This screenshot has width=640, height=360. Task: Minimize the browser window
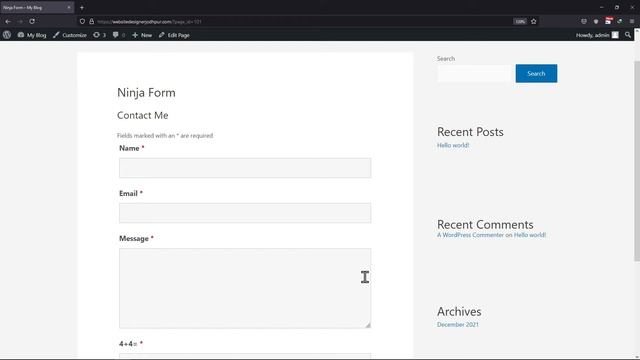pyautogui.click(x=601, y=7)
